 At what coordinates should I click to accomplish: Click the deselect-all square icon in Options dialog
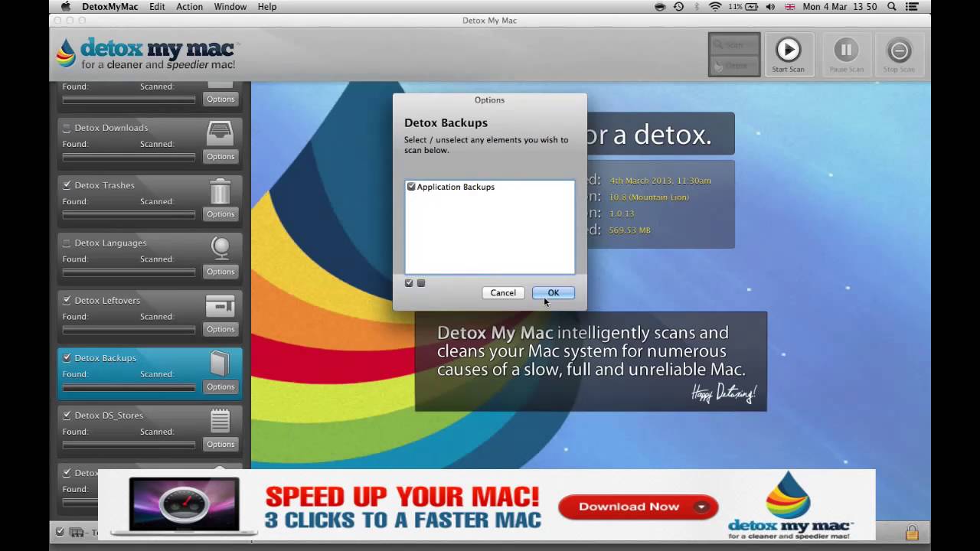[x=421, y=283]
